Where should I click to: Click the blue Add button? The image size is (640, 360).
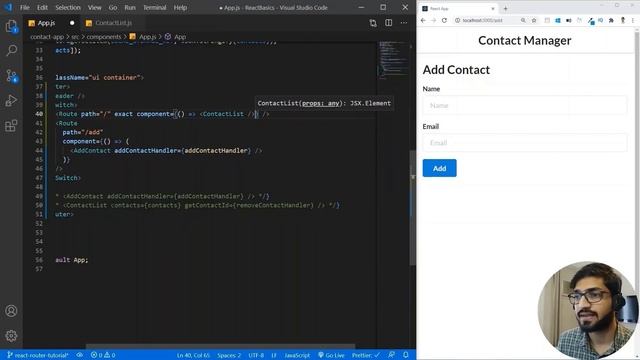coord(440,168)
